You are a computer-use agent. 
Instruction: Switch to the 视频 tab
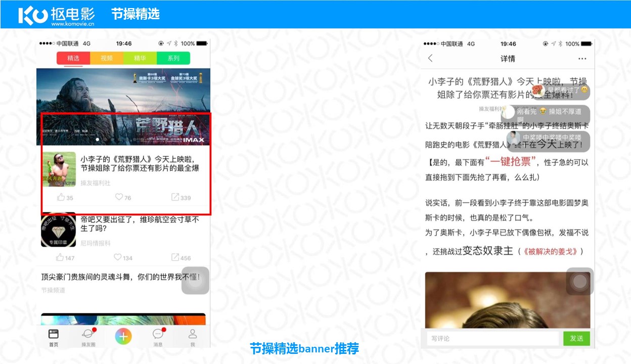(107, 58)
